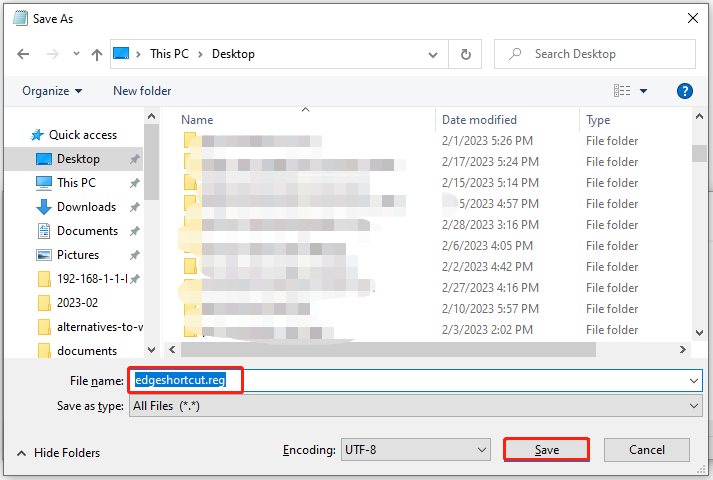The height and width of the screenshot is (480, 713).
Task: Refresh the Desktop folder view
Action: coord(465,54)
